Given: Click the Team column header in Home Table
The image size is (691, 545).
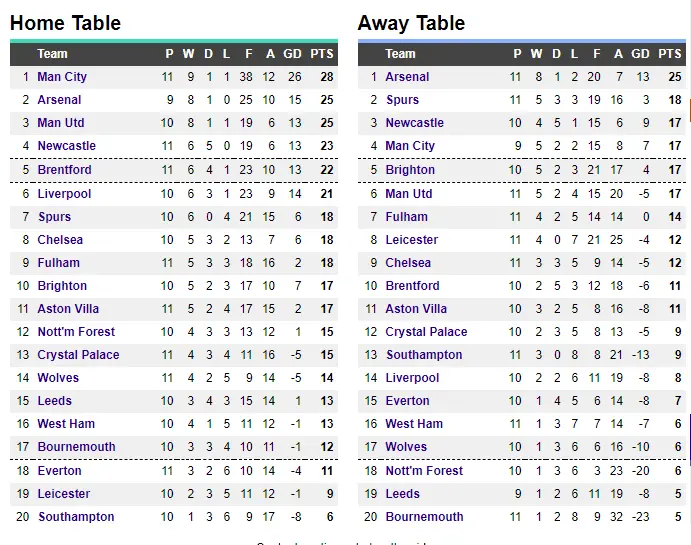Looking at the screenshot, I should coord(52,54).
